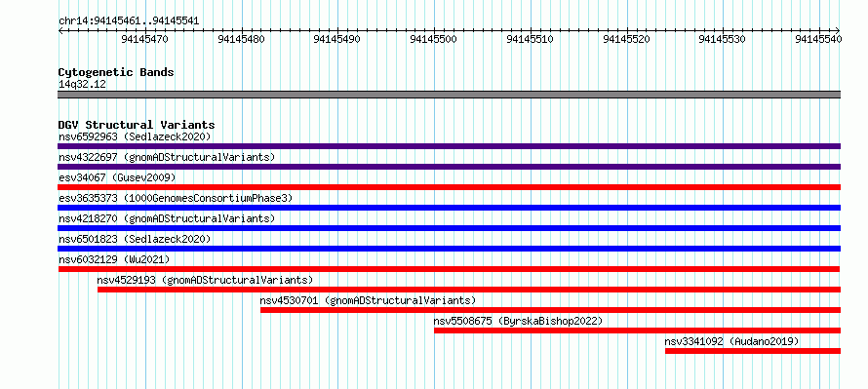The height and width of the screenshot is (389, 868).
Task: Open nsv5508675 (ByrskaBishop2022) label
Action: 518,321
